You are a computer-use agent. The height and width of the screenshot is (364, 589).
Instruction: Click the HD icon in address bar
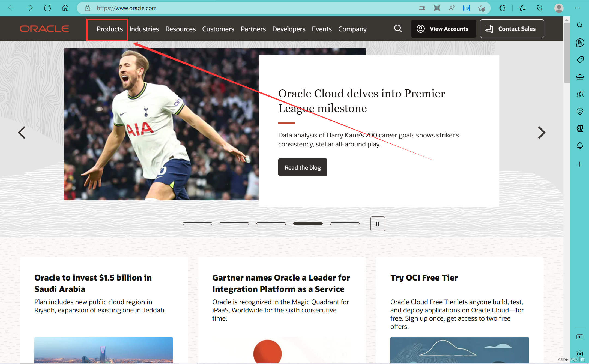467,8
